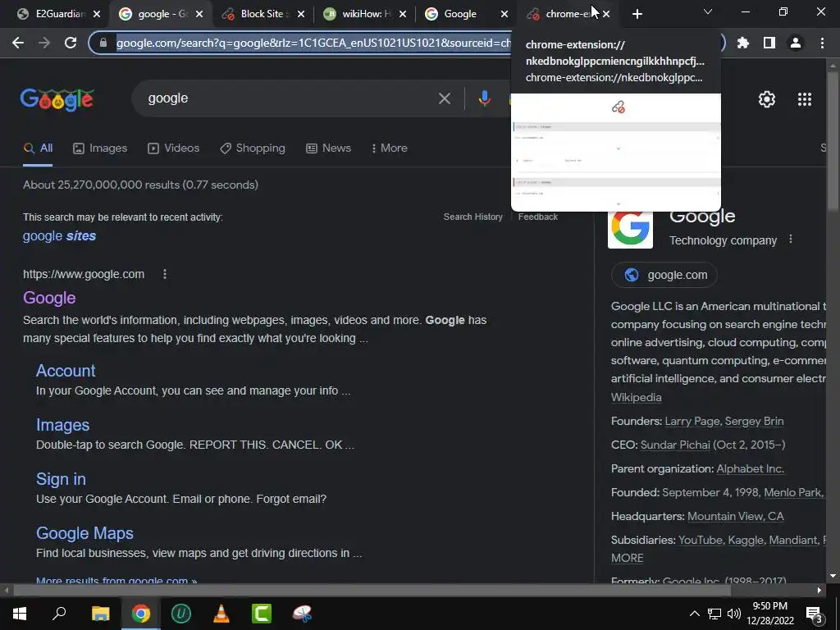Open the volume control in tray

(x=734, y=614)
